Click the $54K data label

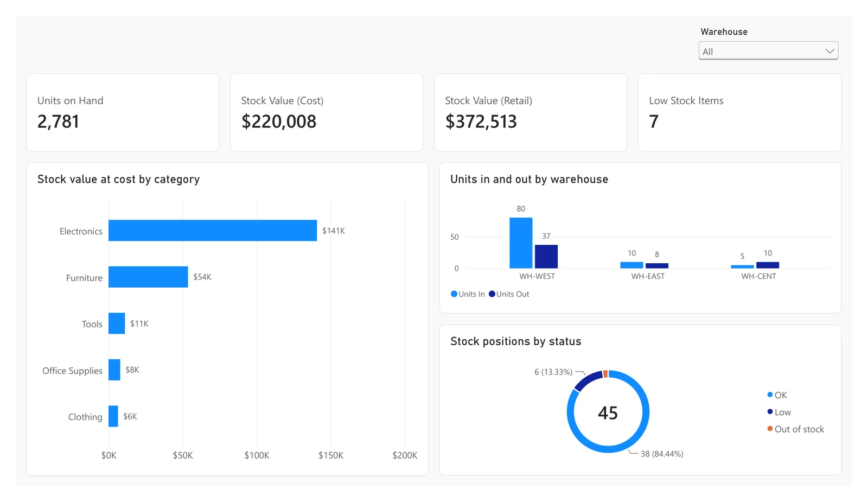coord(202,277)
